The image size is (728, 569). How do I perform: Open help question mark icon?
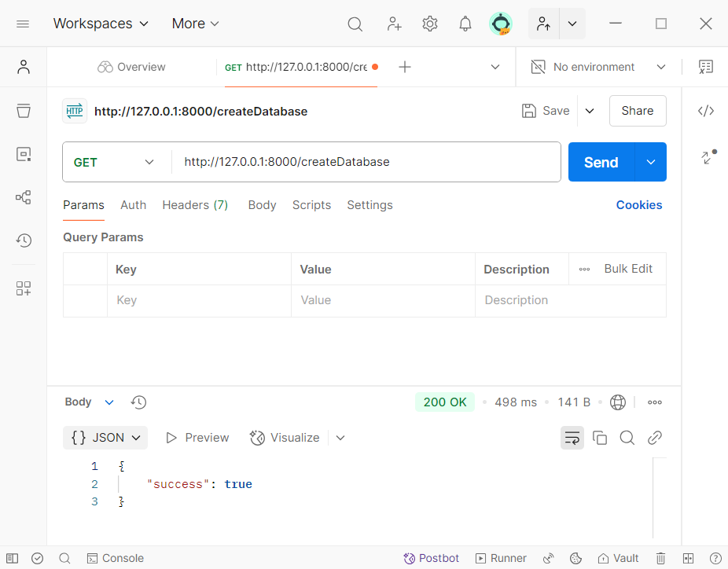(x=715, y=558)
